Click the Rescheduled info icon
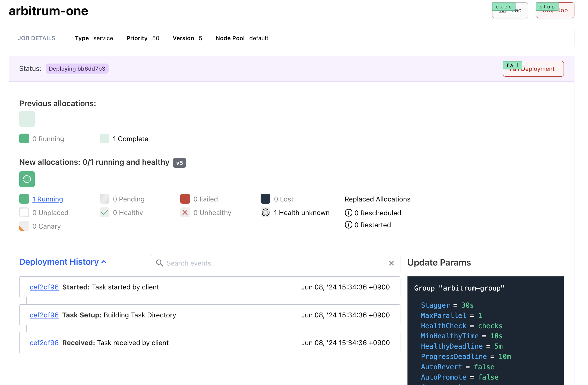The width and height of the screenshot is (588, 385). [x=348, y=213]
